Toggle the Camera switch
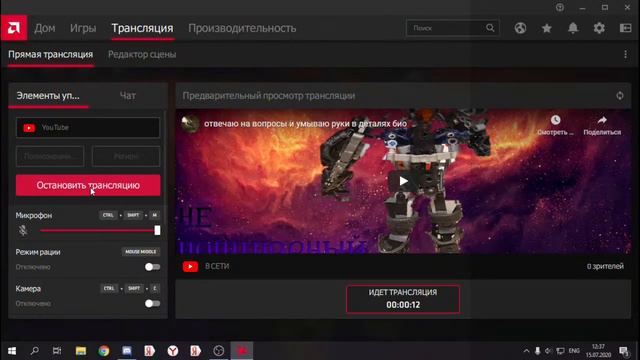 (152, 304)
